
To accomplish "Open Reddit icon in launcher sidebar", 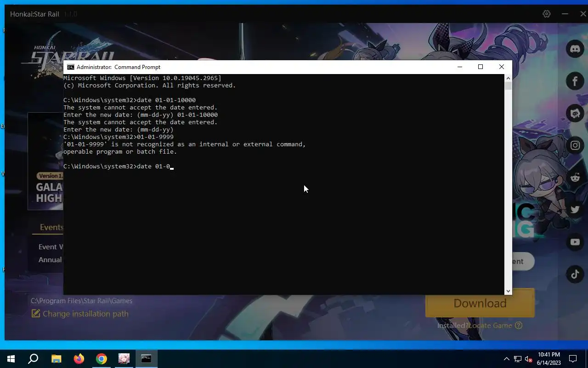I will 575,177.
